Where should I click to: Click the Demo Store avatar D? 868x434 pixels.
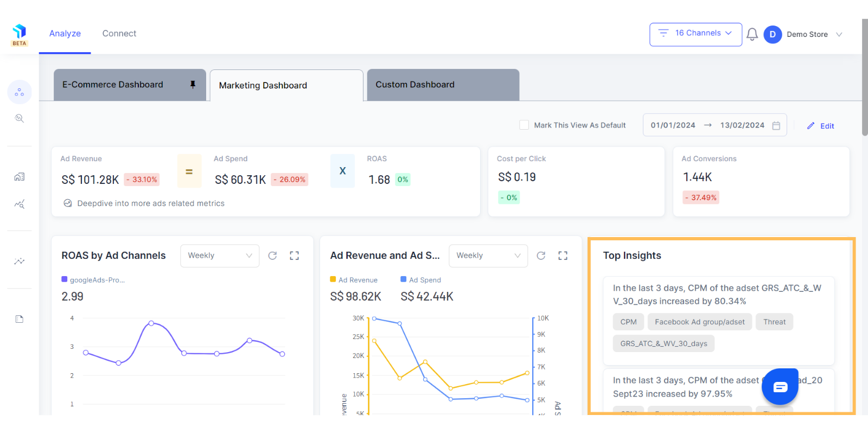(773, 34)
